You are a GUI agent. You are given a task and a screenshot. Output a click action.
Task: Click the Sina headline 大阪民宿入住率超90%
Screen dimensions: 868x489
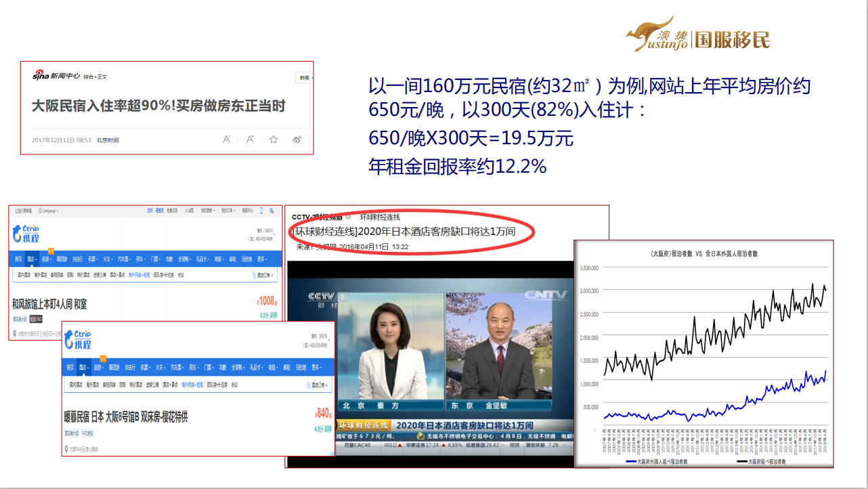tap(158, 106)
